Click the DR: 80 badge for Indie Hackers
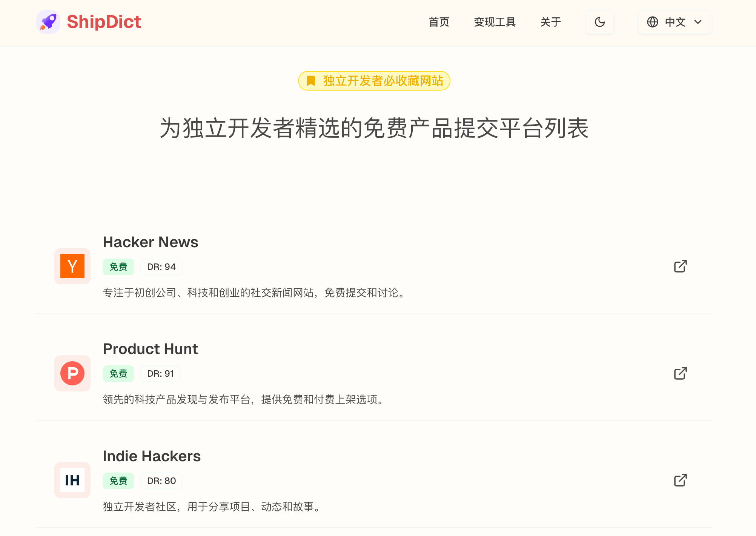 (161, 481)
